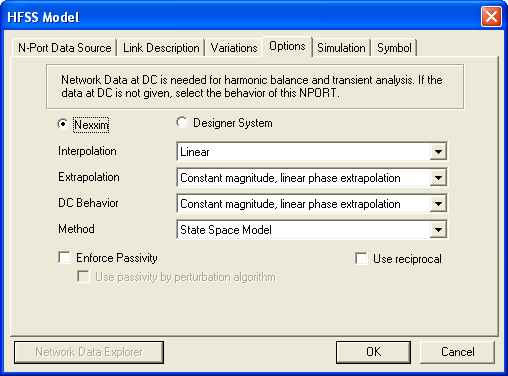Confirm with the OK button

point(373,352)
